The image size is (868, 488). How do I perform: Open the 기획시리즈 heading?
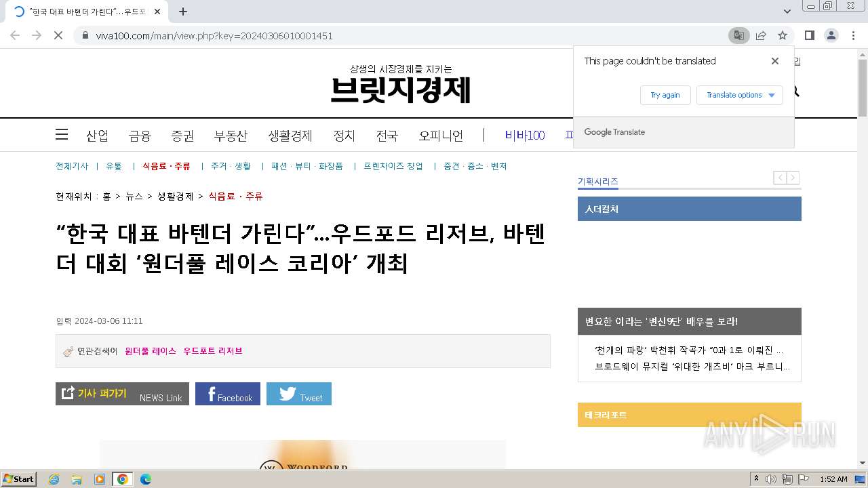pos(597,182)
